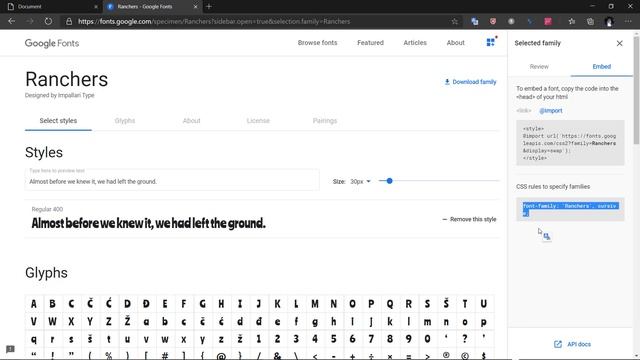Select the @import embed option

pyautogui.click(x=551, y=111)
